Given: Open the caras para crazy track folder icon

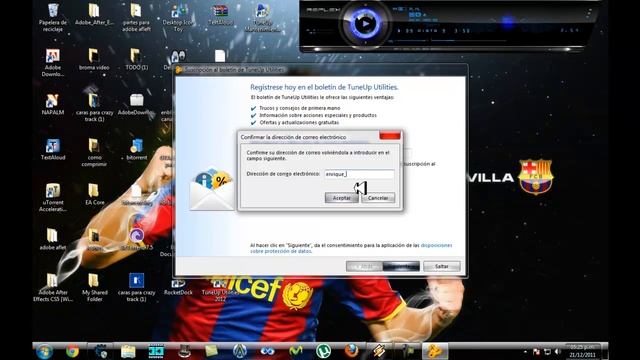Looking at the screenshot, I should point(94,107).
